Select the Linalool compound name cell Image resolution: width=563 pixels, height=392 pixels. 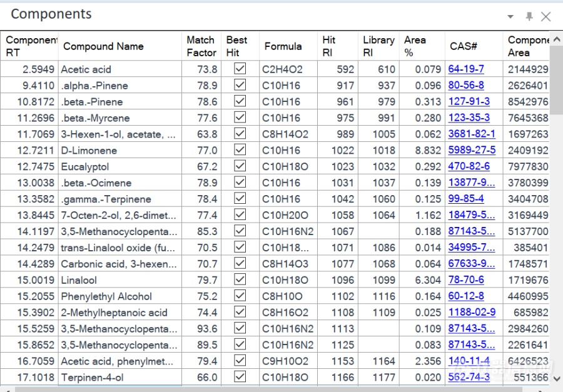coord(120,279)
